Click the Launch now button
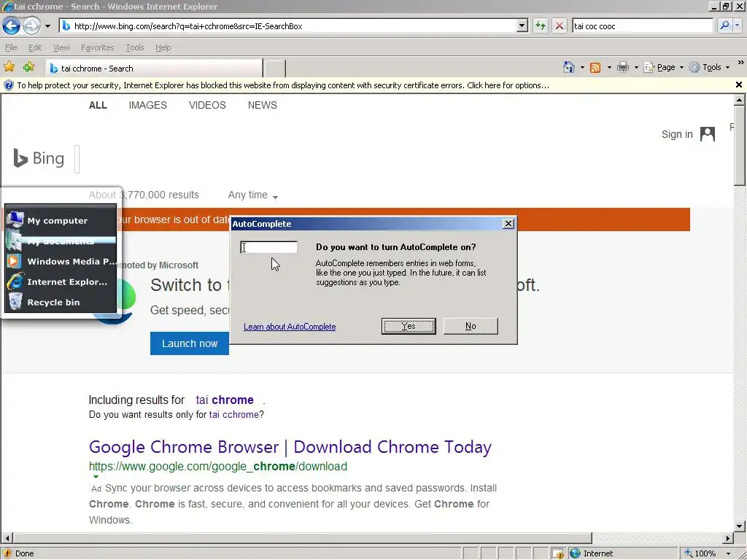The image size is (747, 560). click(190, 343)
